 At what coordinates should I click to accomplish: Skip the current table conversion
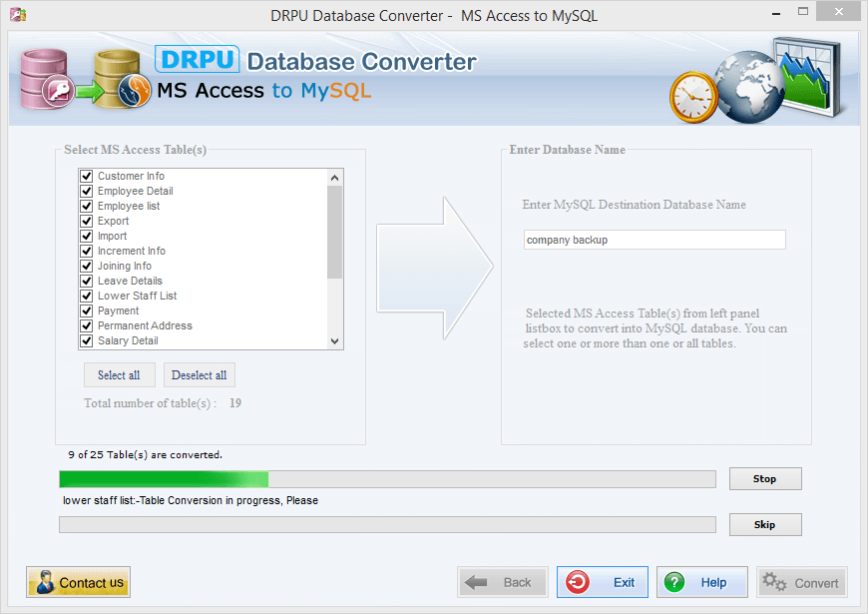click(765, 525)
